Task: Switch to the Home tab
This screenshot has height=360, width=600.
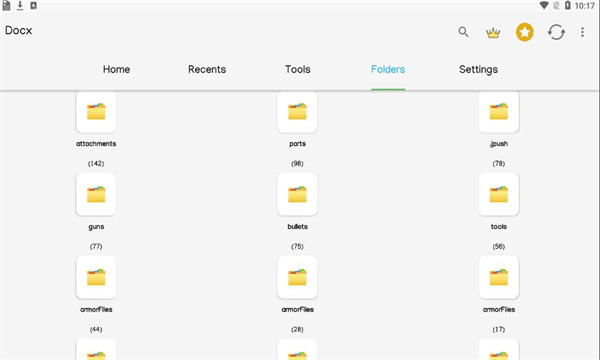Action: pos(116,69)
